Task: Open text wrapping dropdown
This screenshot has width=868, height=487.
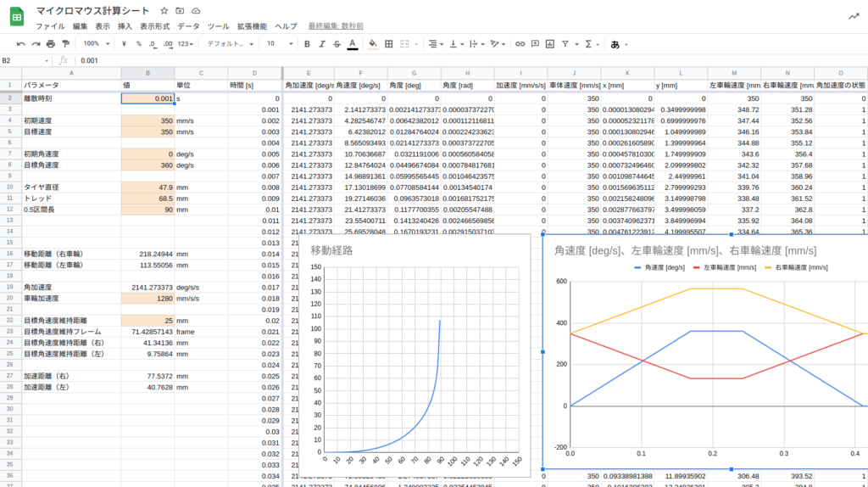Action: (476, 44)
